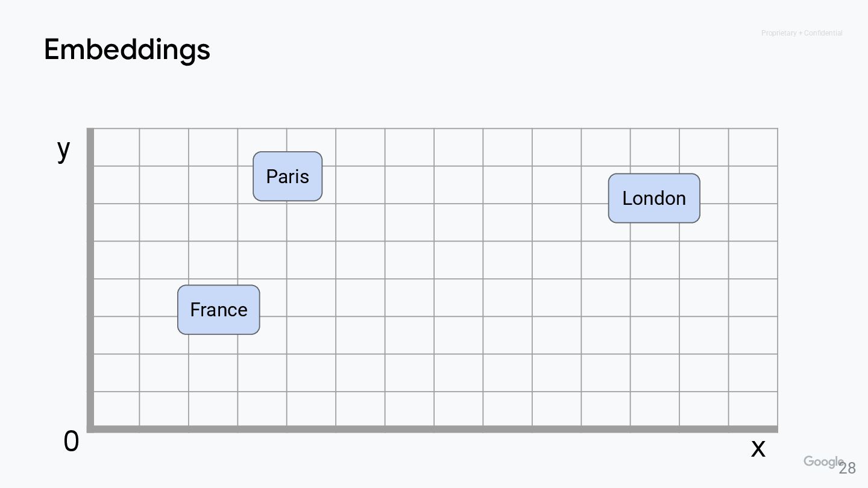Click the 0 origin label
The image size is (868, 488).
71,442
